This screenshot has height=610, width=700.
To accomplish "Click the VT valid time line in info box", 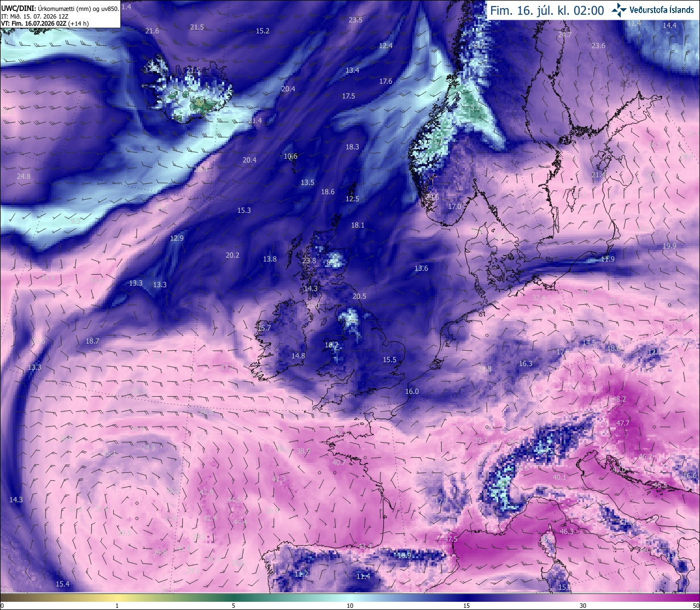I will [x=45, y=24].
